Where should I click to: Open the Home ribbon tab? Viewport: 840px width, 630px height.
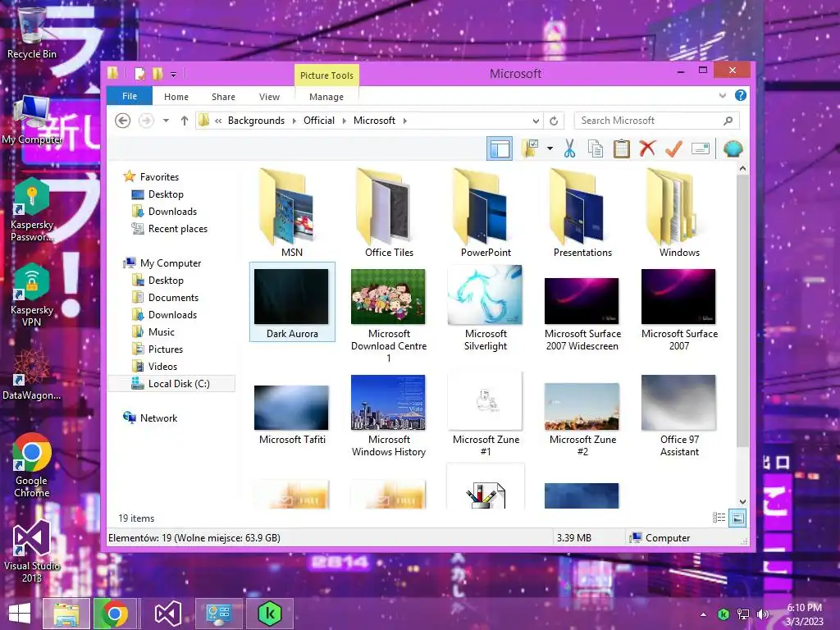(176, 97)
